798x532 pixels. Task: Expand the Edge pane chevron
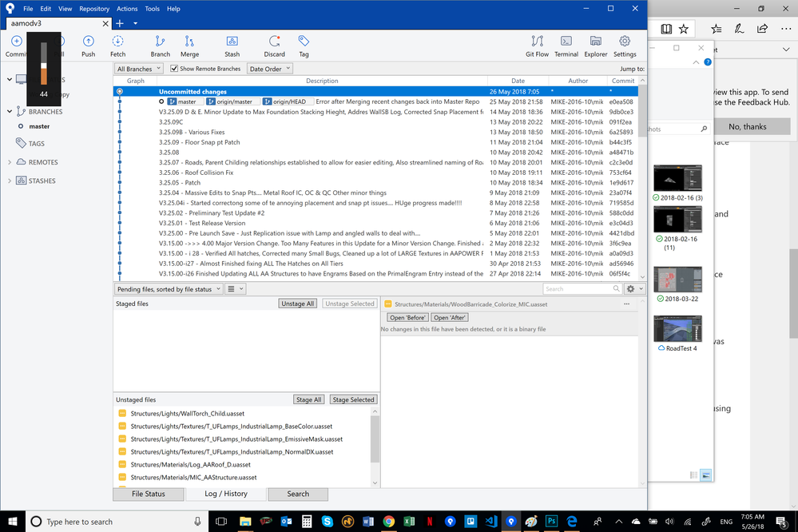click(x=786, y=50)
